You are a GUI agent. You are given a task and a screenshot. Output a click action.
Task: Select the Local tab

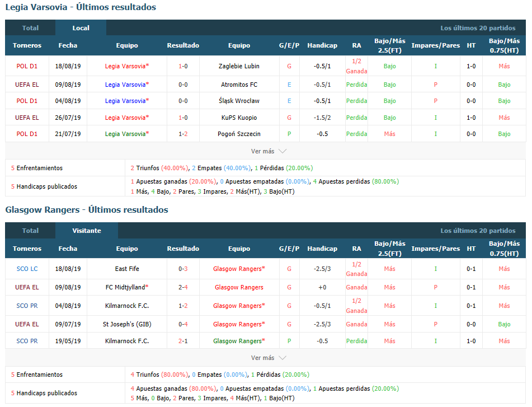81,28
